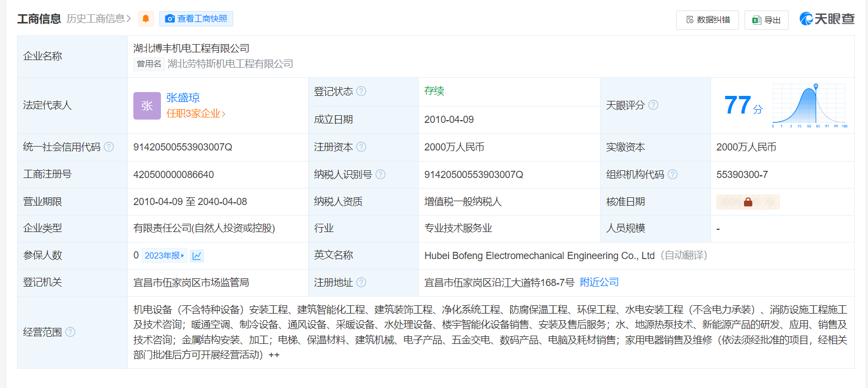
Task: Click 有限责任公司(自然人投资或控股) value
Action: (204, 228)
